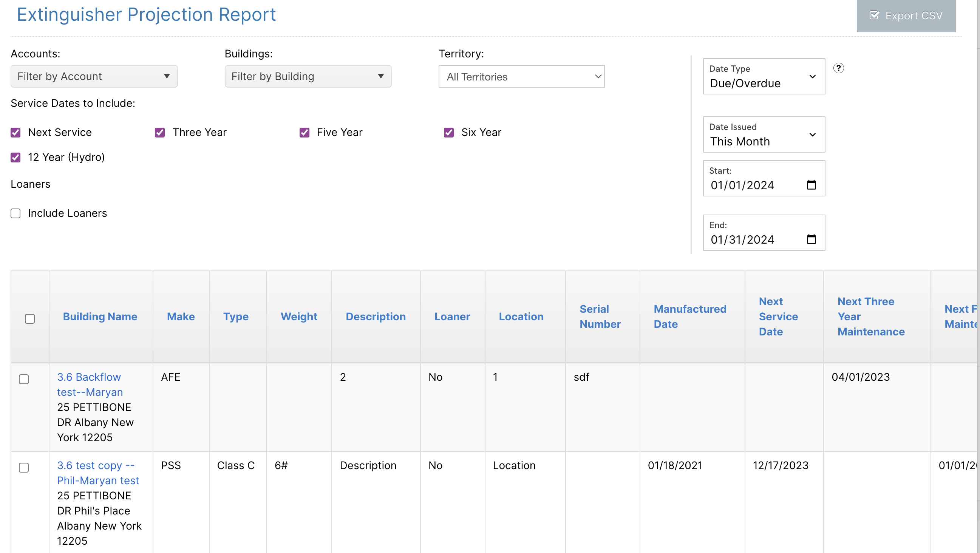Tick the select-all checkbox in table header
This screenshot has width=980, height=553.
[30, 319]
